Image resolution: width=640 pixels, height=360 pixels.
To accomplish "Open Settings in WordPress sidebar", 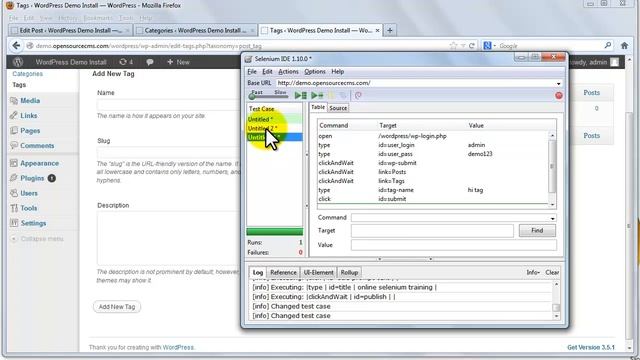I will click(33, 223).
